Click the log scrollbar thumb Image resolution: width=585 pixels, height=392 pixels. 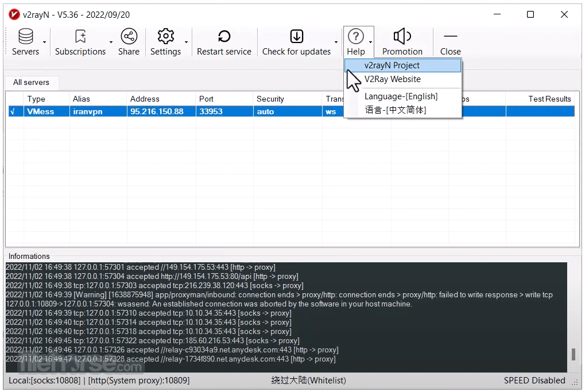[x=574, y=354]
